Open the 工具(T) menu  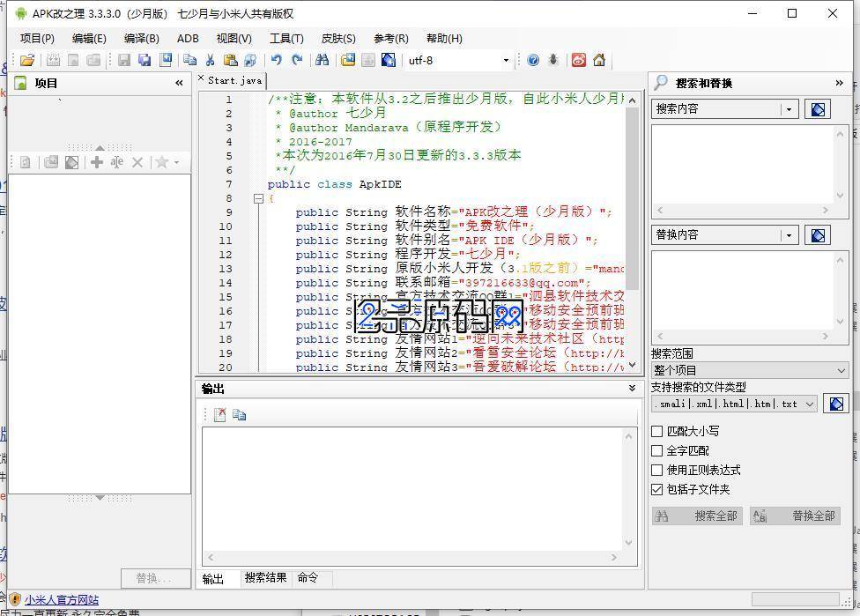click(x=286, y=39)
